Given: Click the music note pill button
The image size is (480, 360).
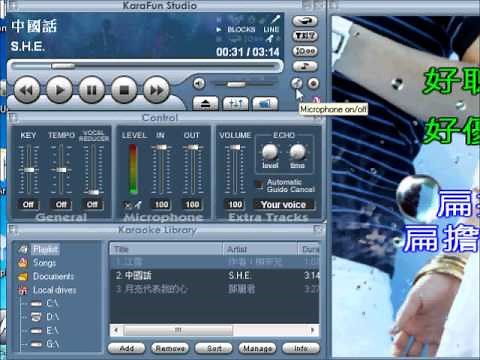Looking at the screenshot, I should (305, 66).
